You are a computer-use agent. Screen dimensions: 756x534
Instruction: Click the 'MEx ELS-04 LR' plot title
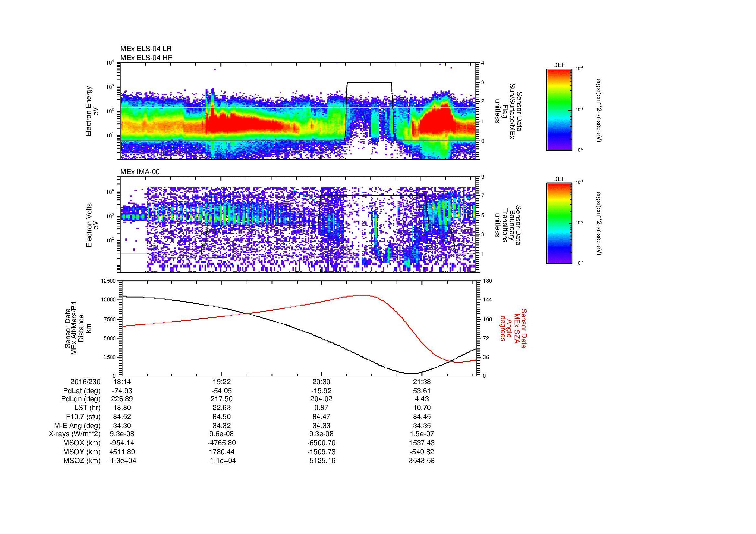pos(145,49)
